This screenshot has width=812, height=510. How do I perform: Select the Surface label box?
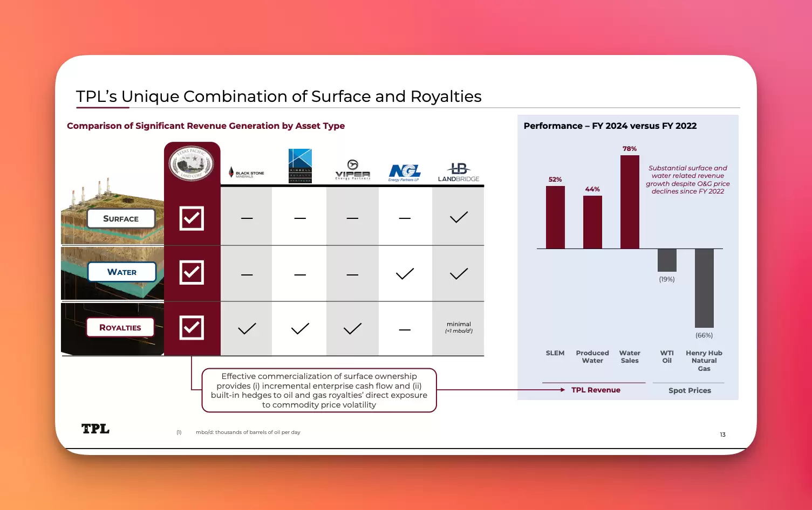tap(121, 218)
